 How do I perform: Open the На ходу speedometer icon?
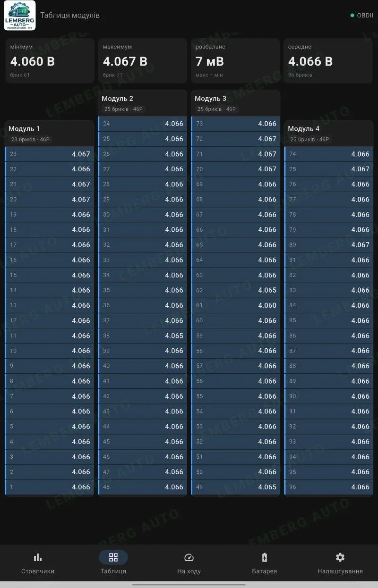click(189, 557)
